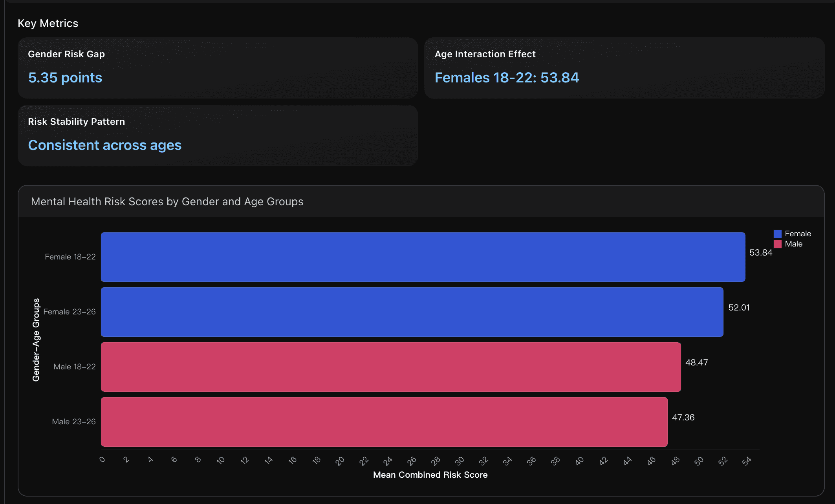Image resolution: width=835 pixels, height=504 pixels.
Task: Click the chart title header bar
Action: pos(421,201)
